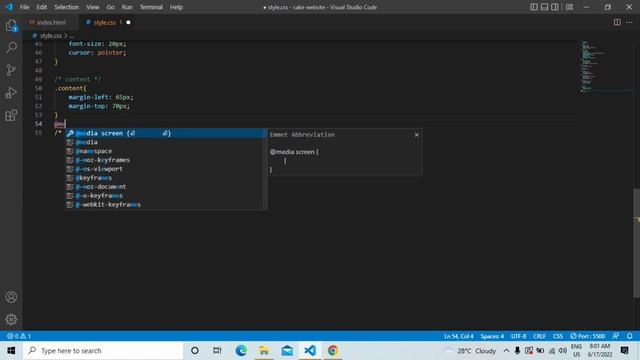Open the Manage gear icon
This screenshot has width=640, height=360.
tap(11, 319)
